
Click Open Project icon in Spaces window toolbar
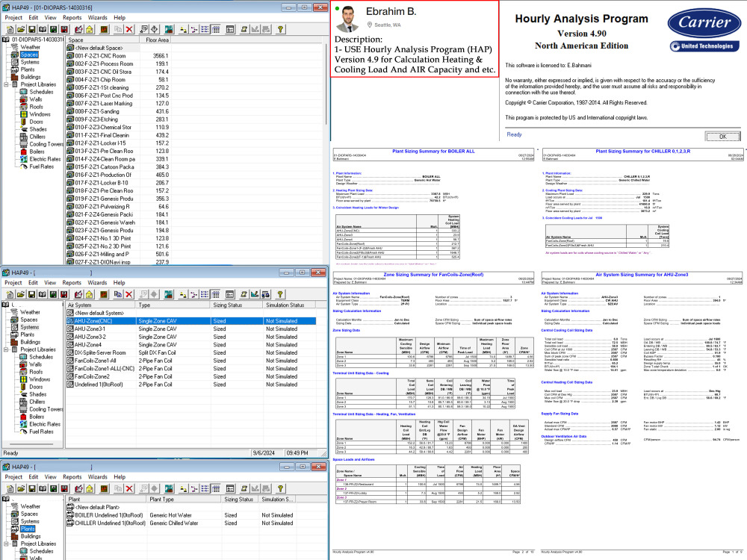pos(21,30)
